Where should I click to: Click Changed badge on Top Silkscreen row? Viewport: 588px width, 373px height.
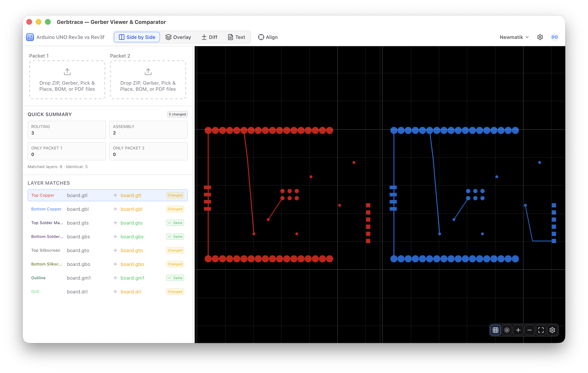pyautogui.click(x=175, y=250)
